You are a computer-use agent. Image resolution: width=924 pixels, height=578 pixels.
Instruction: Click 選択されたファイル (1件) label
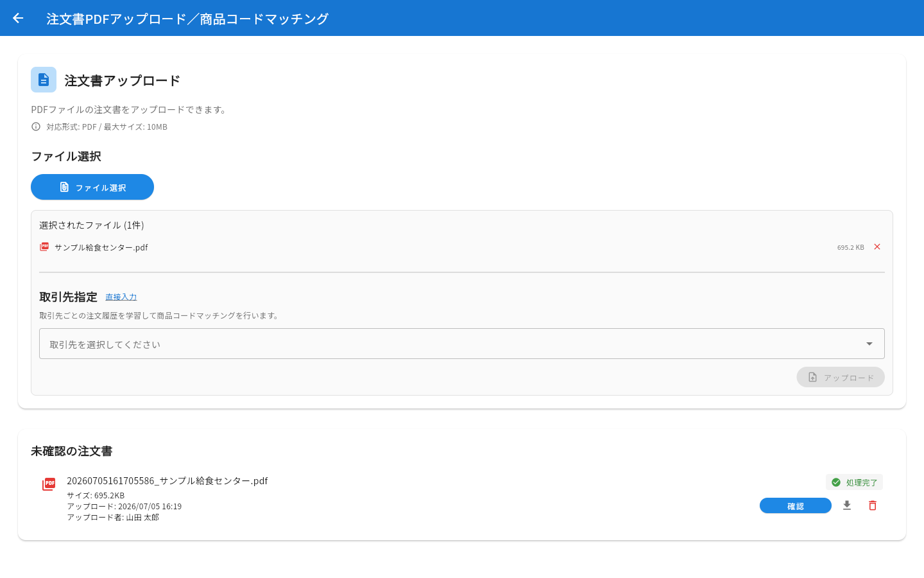tap(92, 225)
